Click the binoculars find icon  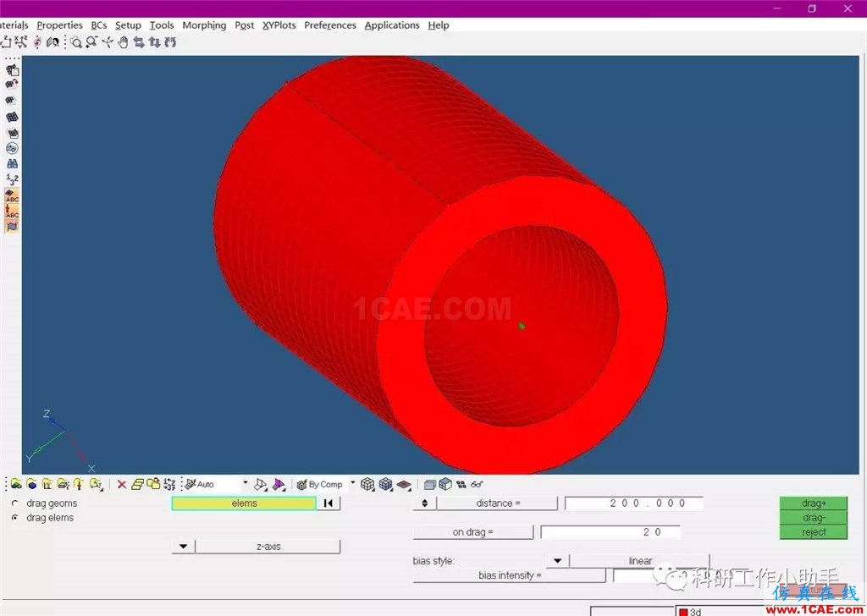pos(12,163)
